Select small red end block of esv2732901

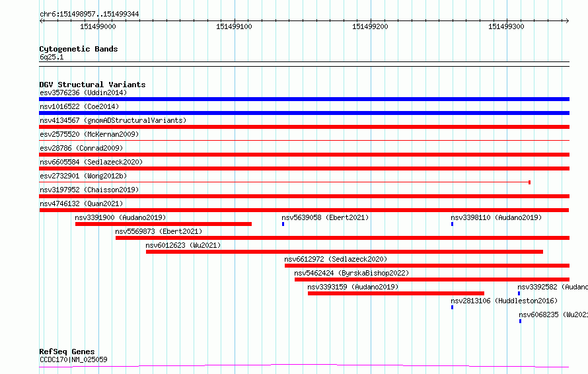coord(529,182)
